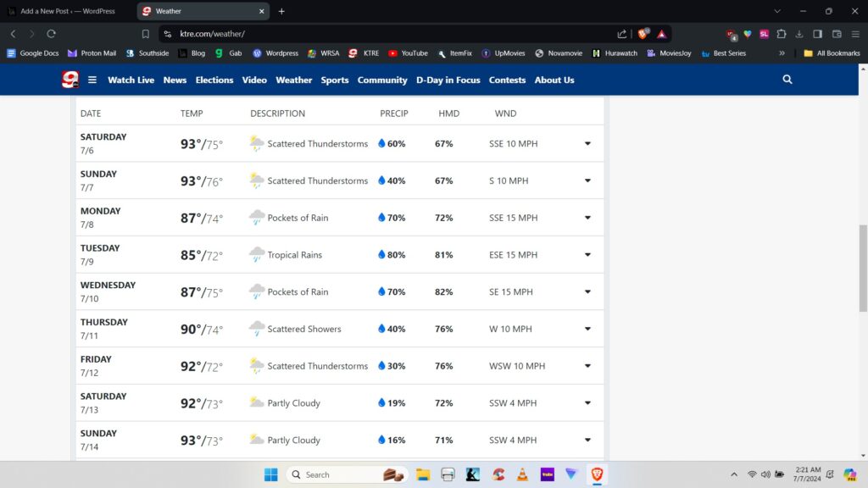Bookmark this page using the bookmark icon
868x488 pixels.
click(146, 34)
